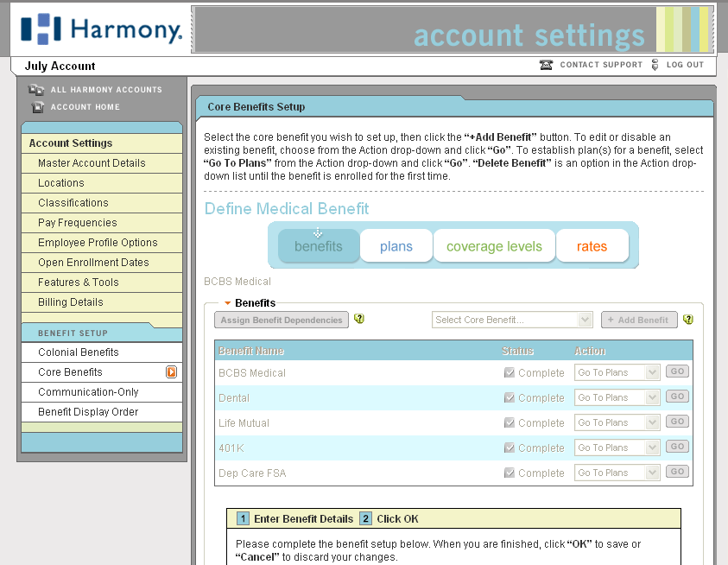Toggle the BCBS Medical Complete checkbox
This screenshot has height=565, width=728.
click(510, 373)
